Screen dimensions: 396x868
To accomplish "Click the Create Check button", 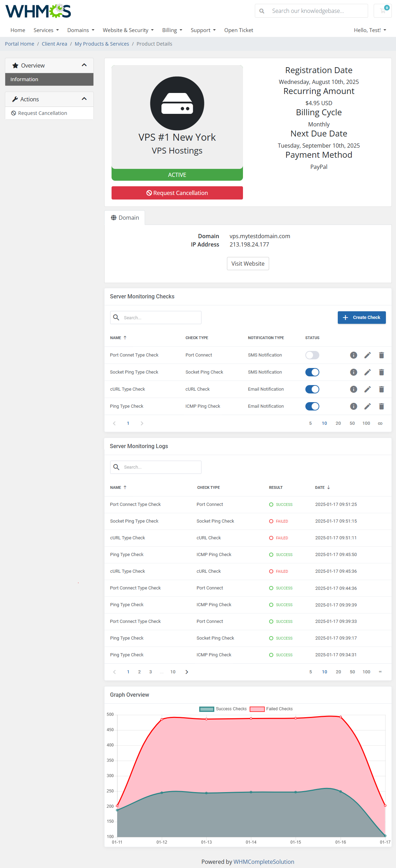I will coord(361,318).
